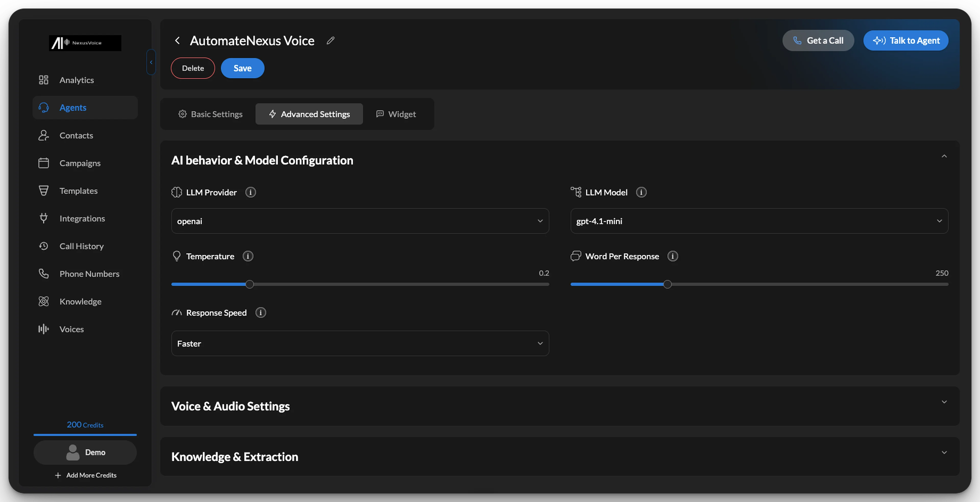Image resolution: width=980 pixels, height=502 pixels.
Task: Open Templates in the sidebar
Action: [85, 191]
